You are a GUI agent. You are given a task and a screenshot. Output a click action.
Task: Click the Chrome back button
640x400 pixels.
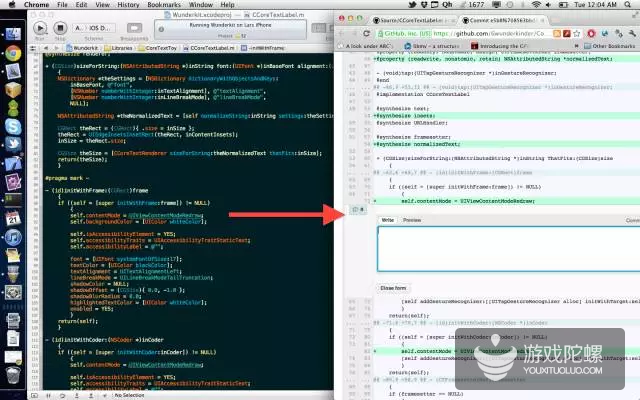pos(341,33)
